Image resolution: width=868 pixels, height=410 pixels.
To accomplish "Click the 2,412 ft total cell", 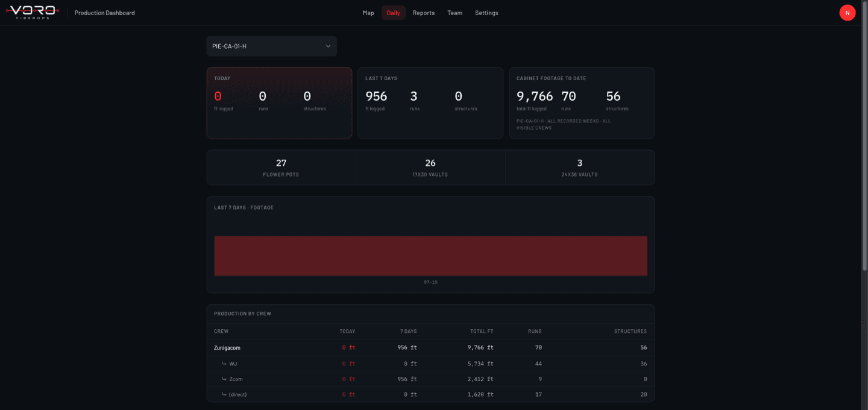I will (480, 379).
